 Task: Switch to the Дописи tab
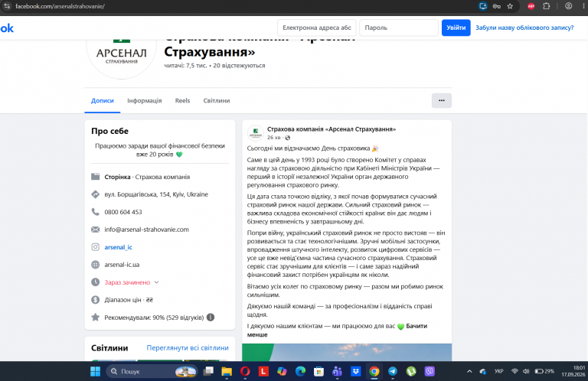tap(103, 100)
